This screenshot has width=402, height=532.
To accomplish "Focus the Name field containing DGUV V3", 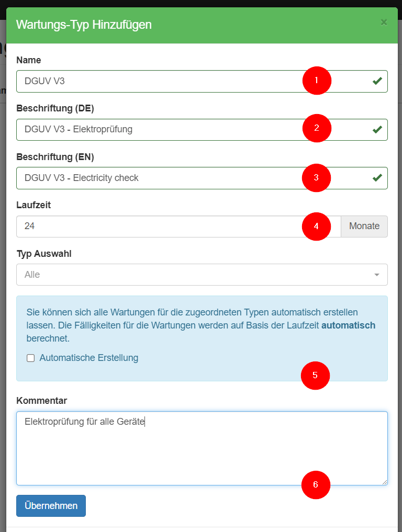I will click(x=157, y=81).
